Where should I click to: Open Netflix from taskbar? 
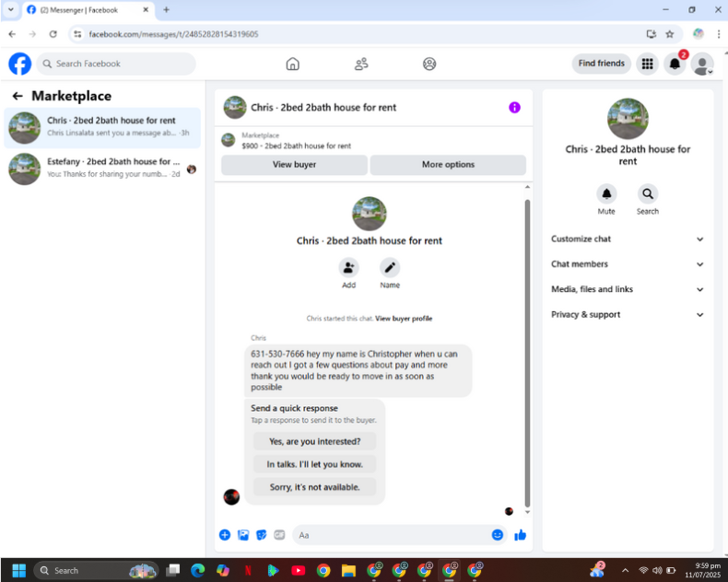click(248, 570)
